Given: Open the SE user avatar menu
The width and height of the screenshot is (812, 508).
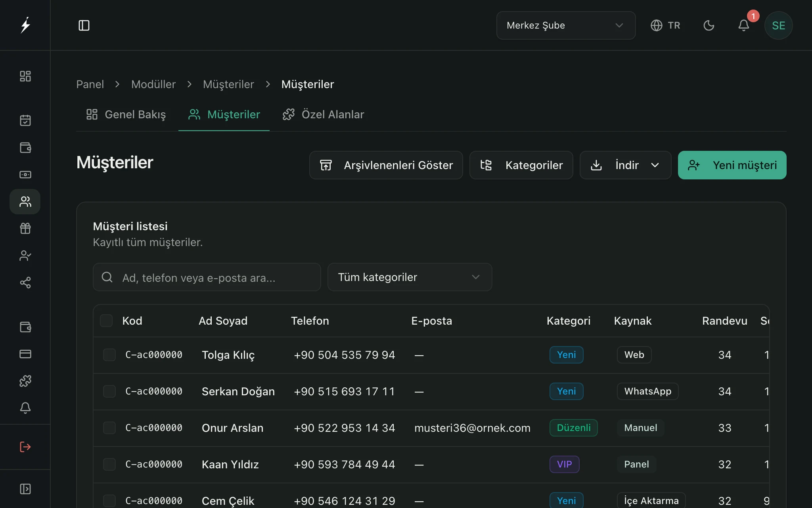Looking at the screenshot, I should 779,25.
